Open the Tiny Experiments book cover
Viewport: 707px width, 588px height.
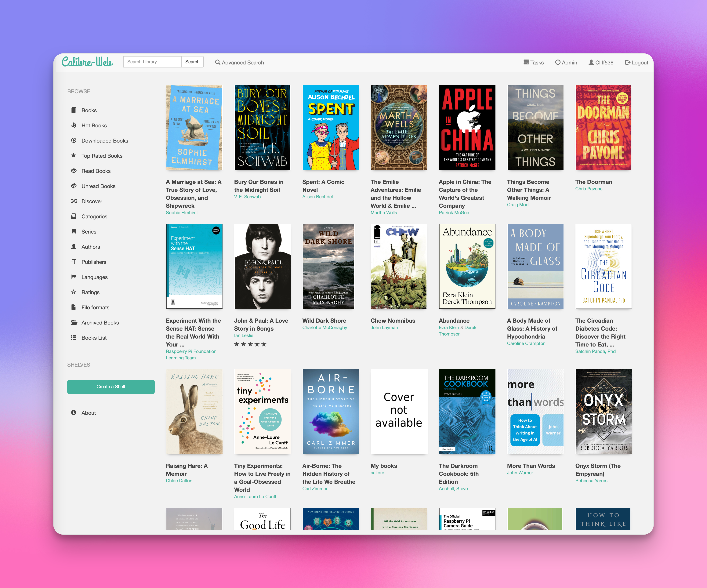(262, 412)
